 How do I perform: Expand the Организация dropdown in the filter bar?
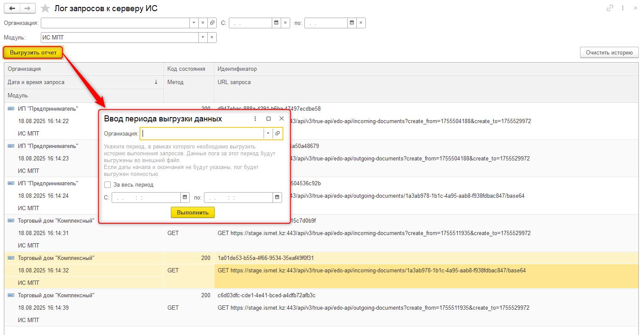point(193,23)
